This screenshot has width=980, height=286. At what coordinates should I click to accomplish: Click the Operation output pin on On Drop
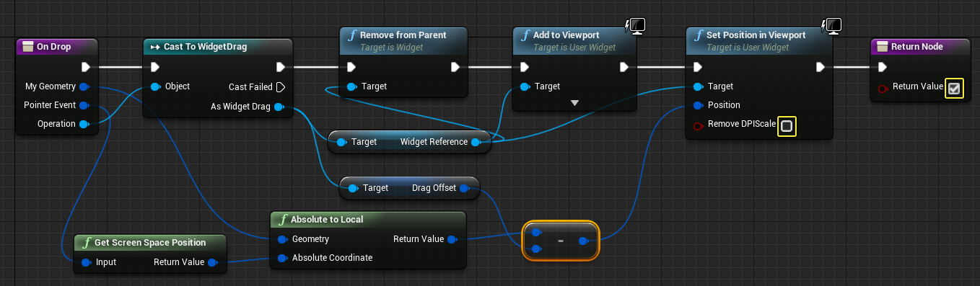click(x=84, y=124)
